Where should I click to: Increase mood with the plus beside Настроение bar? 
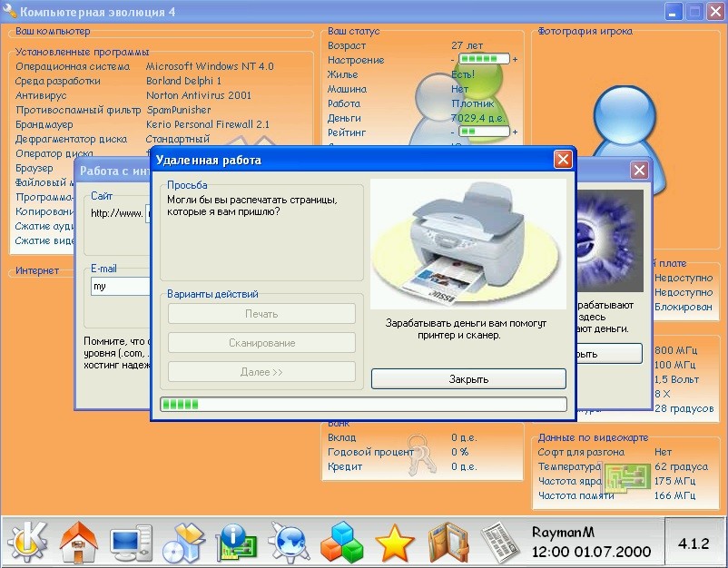515,59
